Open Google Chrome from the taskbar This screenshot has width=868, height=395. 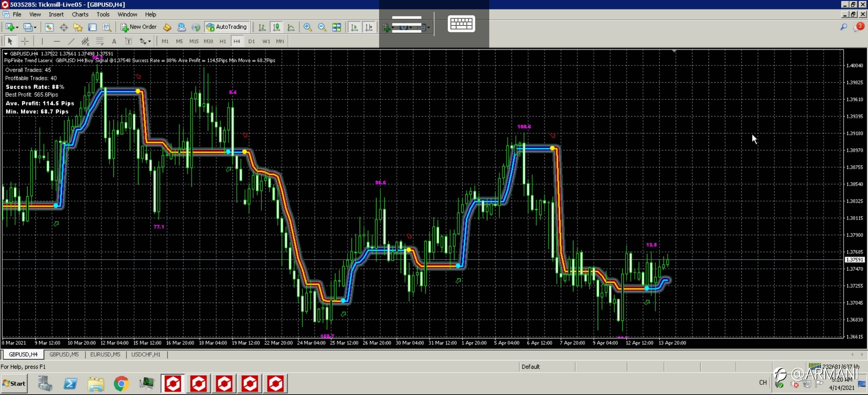click(121, 383)
